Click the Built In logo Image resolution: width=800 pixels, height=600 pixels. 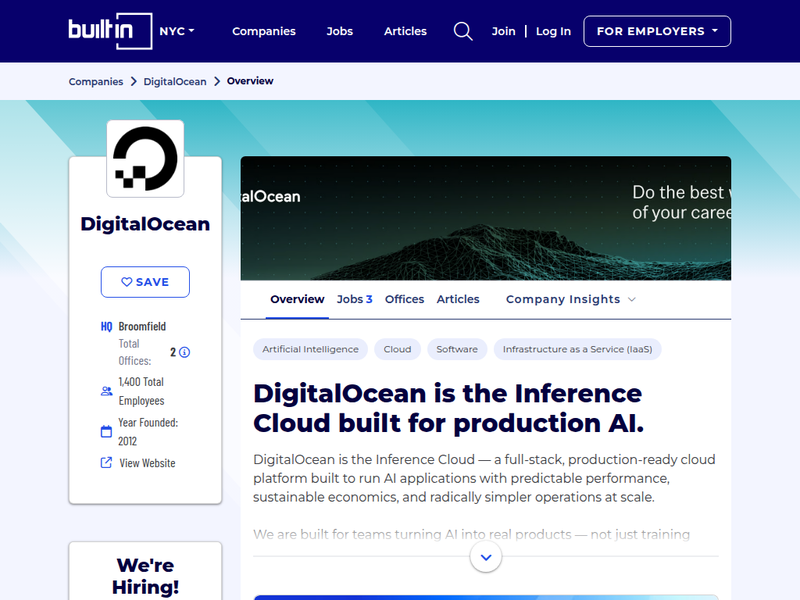click(110, 31)
